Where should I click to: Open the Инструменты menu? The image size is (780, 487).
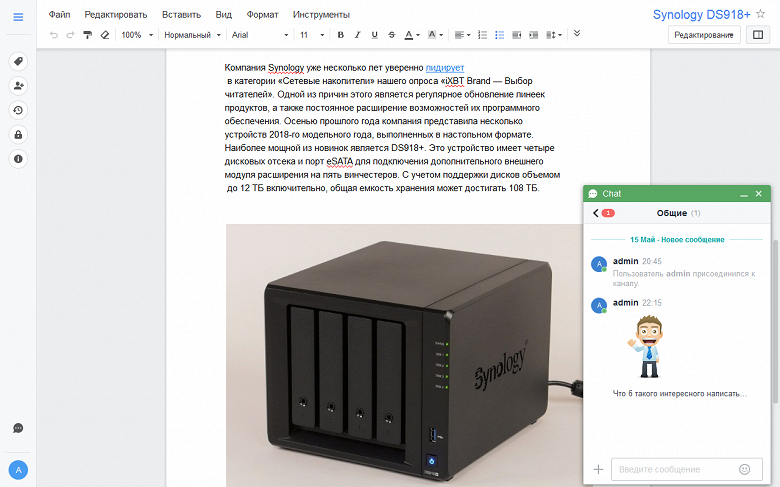(x=321, y=14)
